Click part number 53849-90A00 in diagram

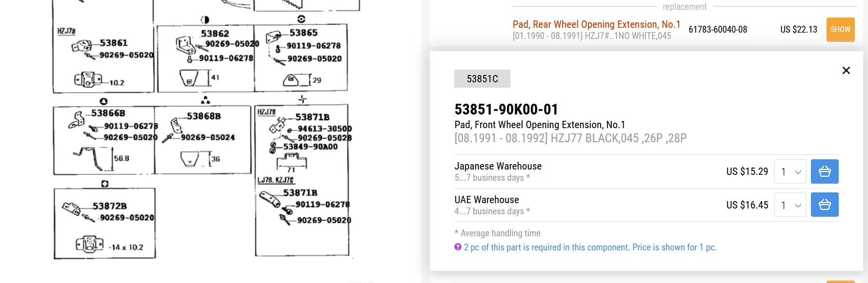[x=310, y=147]
